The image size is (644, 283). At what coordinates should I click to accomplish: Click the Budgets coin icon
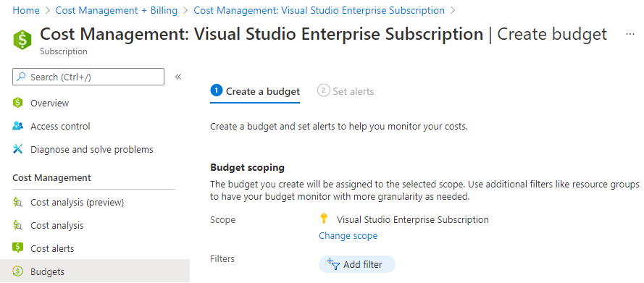pyautogui.click(x=17, y=271)
